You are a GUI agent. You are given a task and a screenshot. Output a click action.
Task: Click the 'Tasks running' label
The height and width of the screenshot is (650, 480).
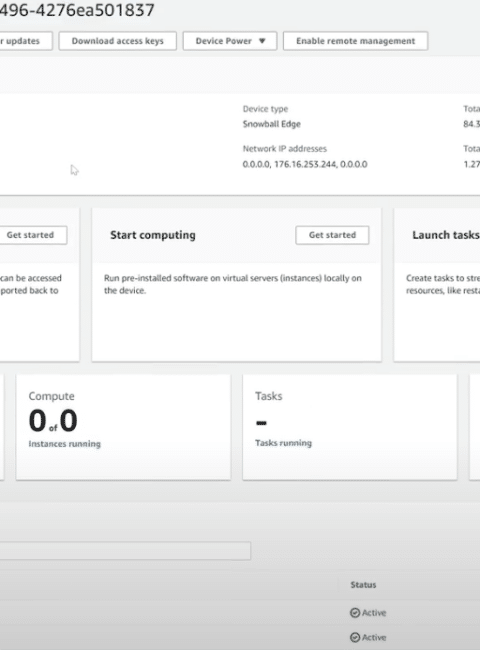[284, 443]
